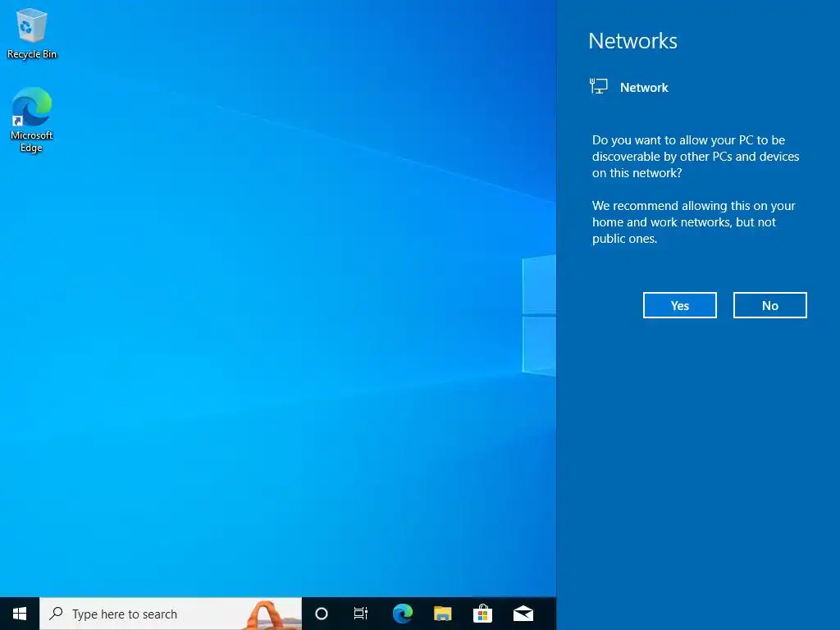The height and width of the screenshot is (630, 840).
Task: Open the Mail app from the taskbar
Action: click(523, 614)
